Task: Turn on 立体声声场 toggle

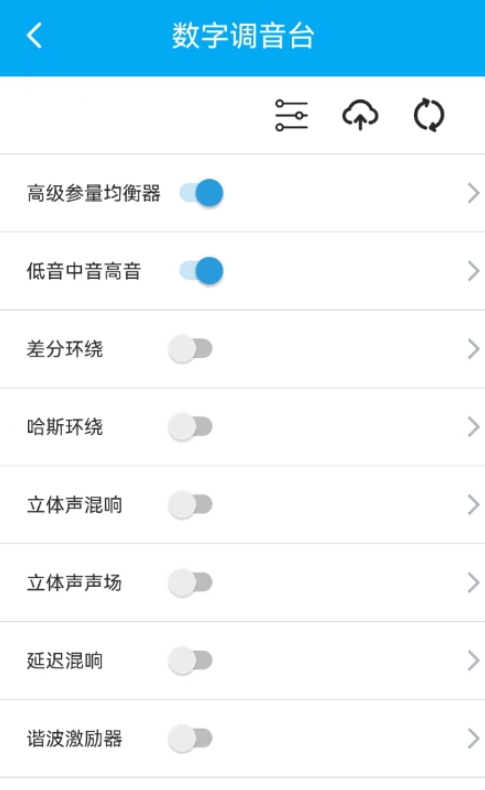Action: pos(190,582)
